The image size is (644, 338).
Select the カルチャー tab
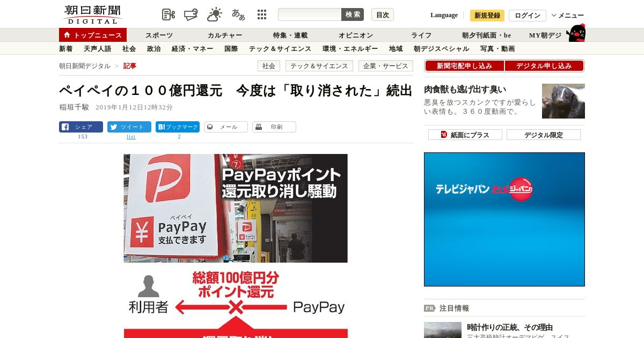point(225,35)
